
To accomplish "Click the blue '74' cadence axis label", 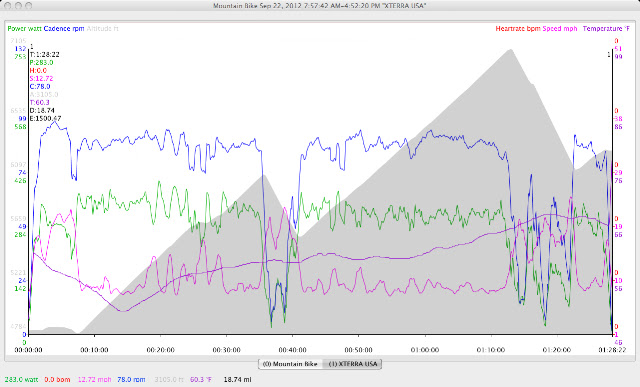I will (x=22, y=172).
